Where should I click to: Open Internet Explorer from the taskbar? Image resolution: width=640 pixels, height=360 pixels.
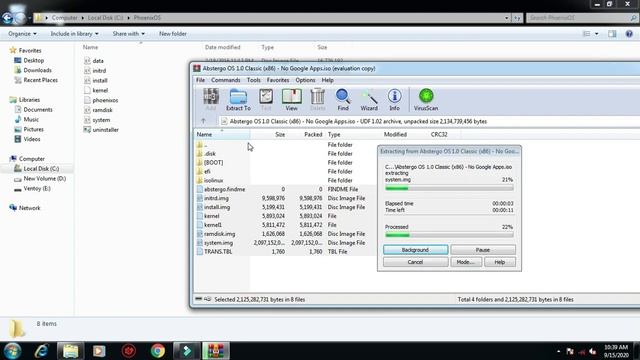41,351
